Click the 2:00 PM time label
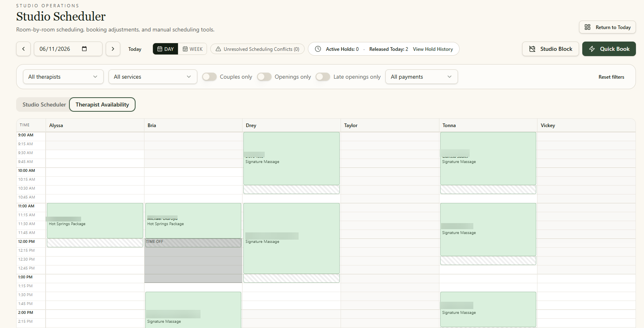 pyautogui.click(x=26, y=313)
